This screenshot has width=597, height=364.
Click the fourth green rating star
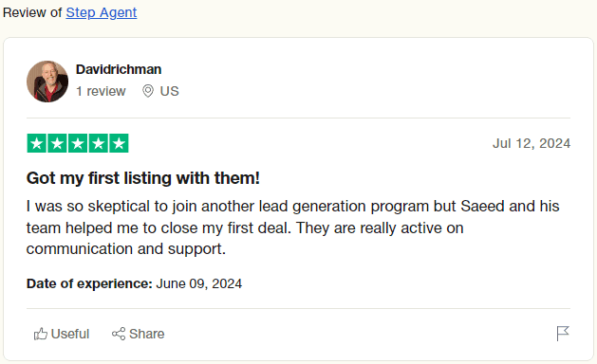point(99,143)
